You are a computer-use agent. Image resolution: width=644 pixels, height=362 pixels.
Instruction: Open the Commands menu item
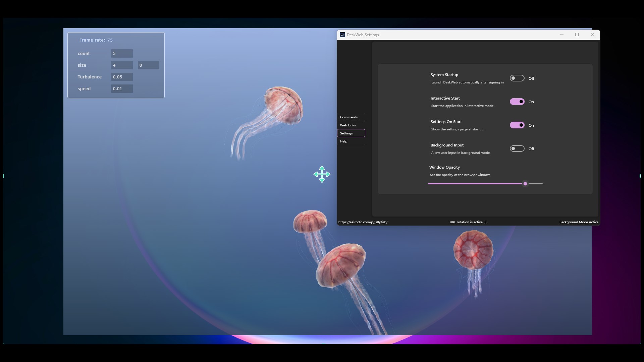point(351,117)
